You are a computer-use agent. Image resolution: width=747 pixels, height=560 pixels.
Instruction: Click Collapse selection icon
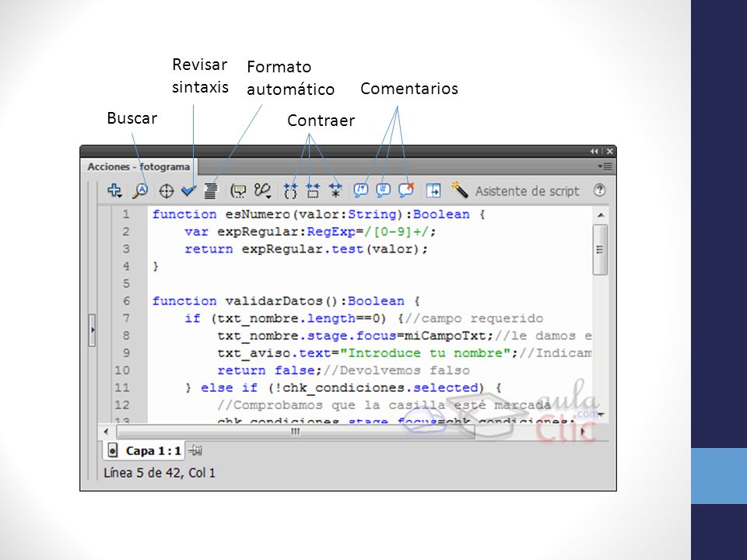point(313,191)
